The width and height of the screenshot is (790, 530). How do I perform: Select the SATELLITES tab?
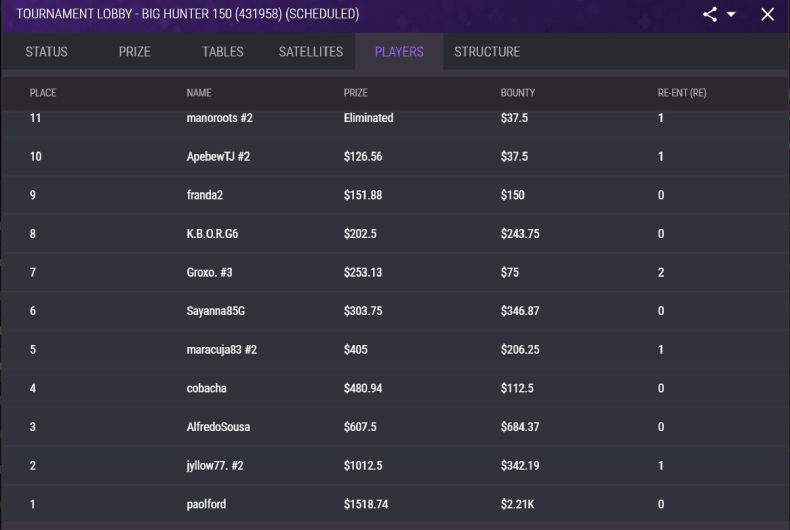click(311, 51)
